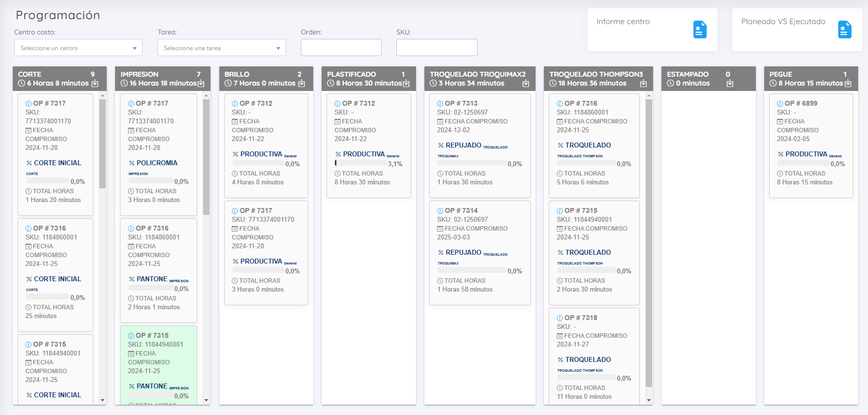Click the CORTE column scrollbar down arrow
The width and height of the screenshot is (868, 415).
[102, 400]
